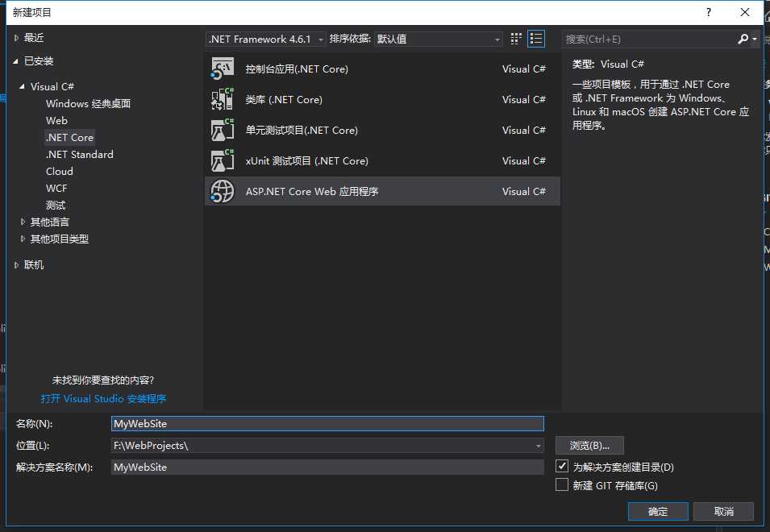Toggle 为解决方案创建目录 checkbox
Screen dimensions: 770x532
pos(562,466)
